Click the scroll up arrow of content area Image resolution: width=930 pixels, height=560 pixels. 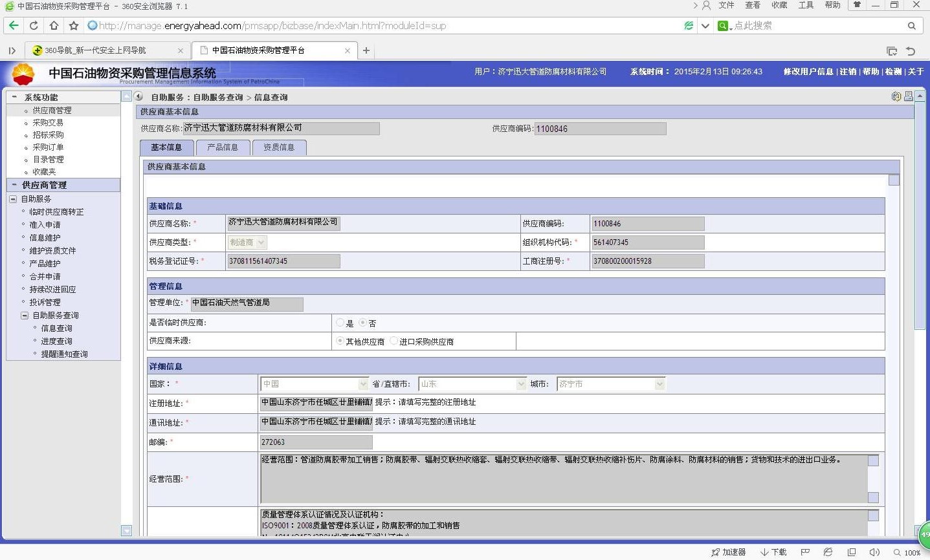point(920,96)
